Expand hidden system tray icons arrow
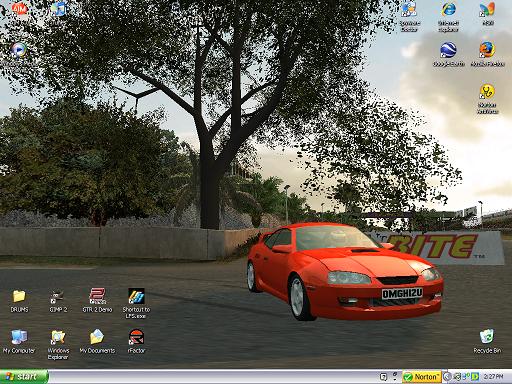This screenshot has width=512, height=384. 447,377
